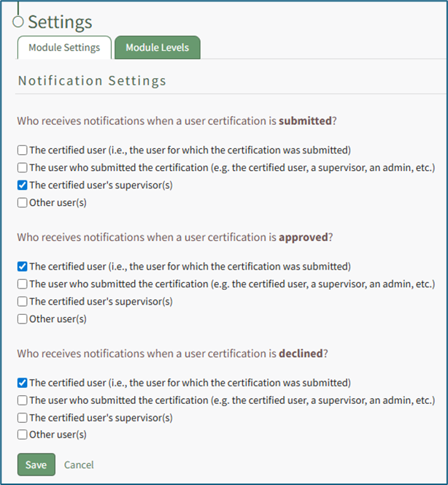Image resolution: width=448 pixels, height=485 pixels.
Task: Tick Other user(s) for approved certifications
Action: tap(23, 318)
